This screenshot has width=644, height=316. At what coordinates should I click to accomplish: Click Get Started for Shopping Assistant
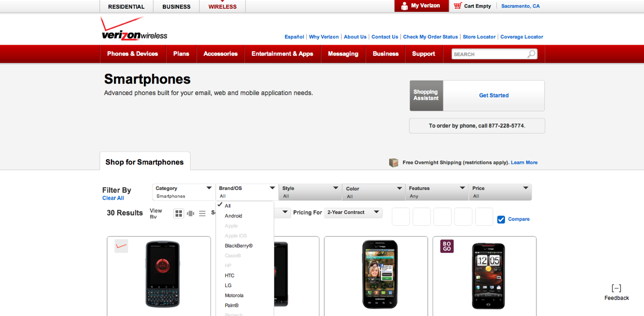[494, 96]
